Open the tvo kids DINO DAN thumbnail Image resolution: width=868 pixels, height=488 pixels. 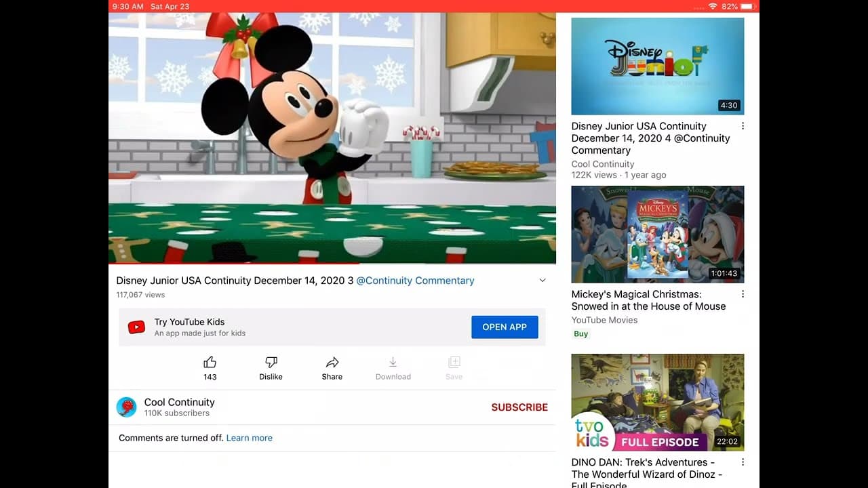pyautogui.click(x=658, y=403)
